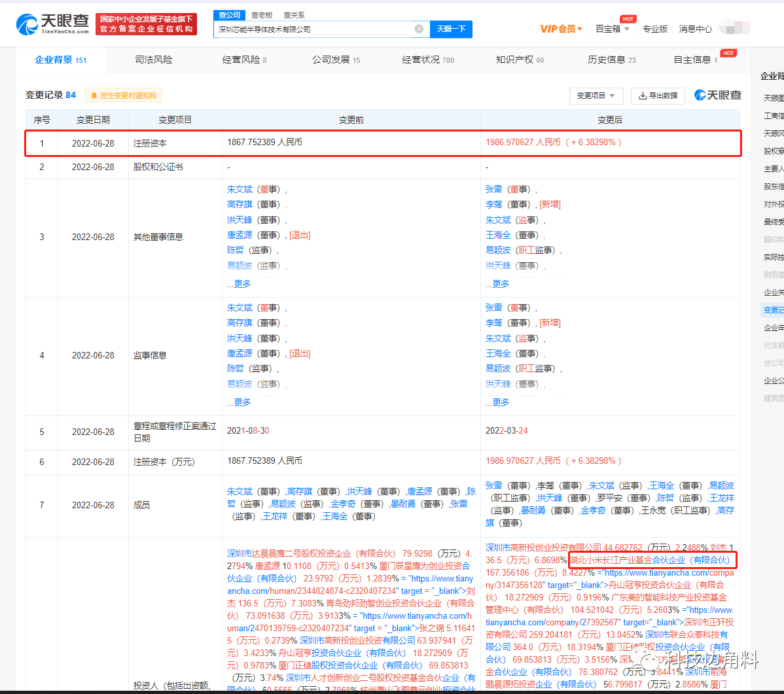Screen dimensions: 784x694
Task: Select the 查老板 search mode tab
Action: [262, 14]
